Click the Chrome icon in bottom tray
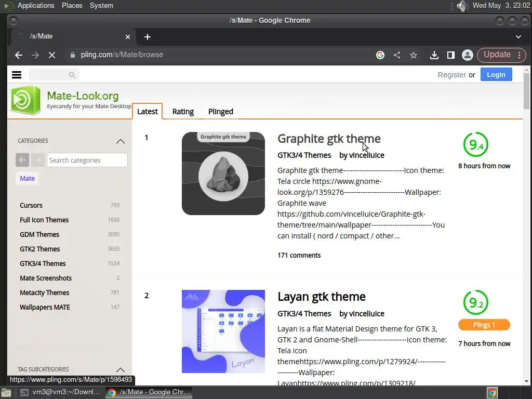532x399 pixels. [x=492, y=393]
